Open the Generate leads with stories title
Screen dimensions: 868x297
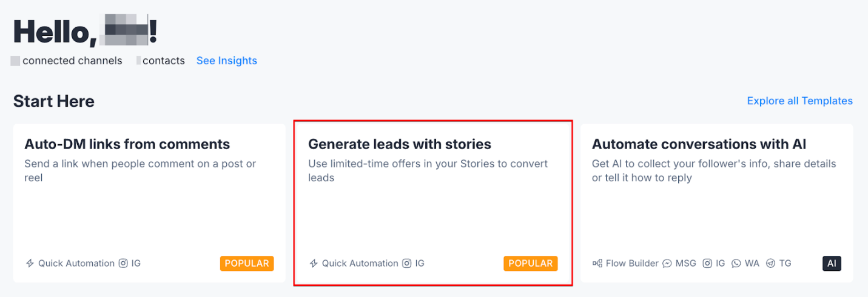click(x=399, y=144)
